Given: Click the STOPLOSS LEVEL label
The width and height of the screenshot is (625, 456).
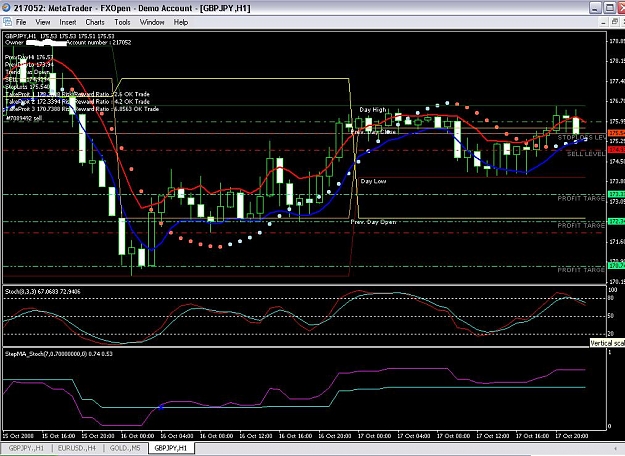Looking at the screenshot, I should coord(582,138).
